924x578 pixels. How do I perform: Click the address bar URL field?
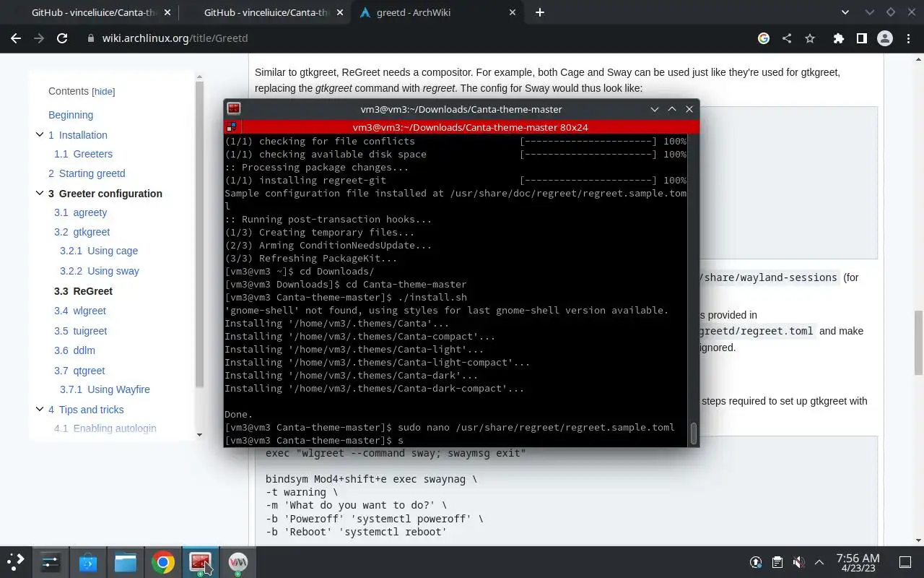(419, 38)
